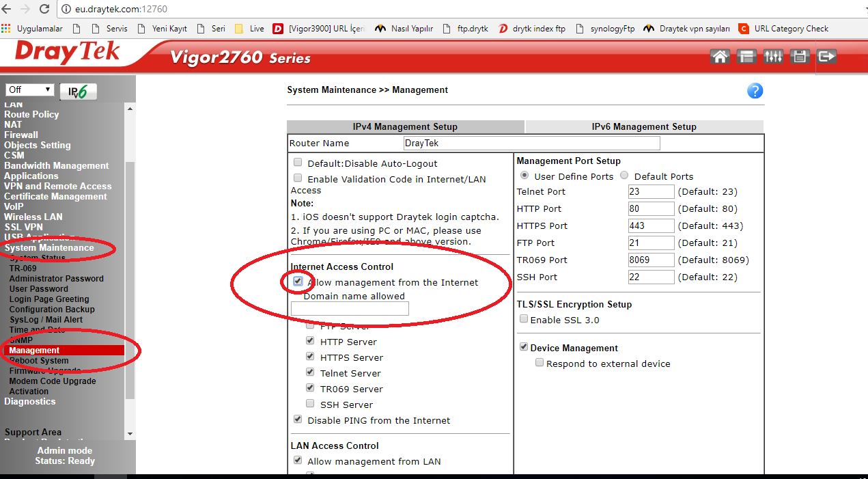Screen dimensions: 868x479
Task: Open the blue help question mark icon
Action: pos(755,91)
